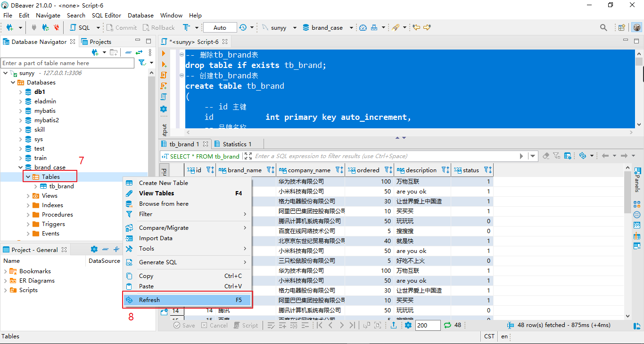The width and height of the screenshot is (644, 344).
Task: Click the Execute script icon in editor sidebar
Action: click(x=164, y=75)
